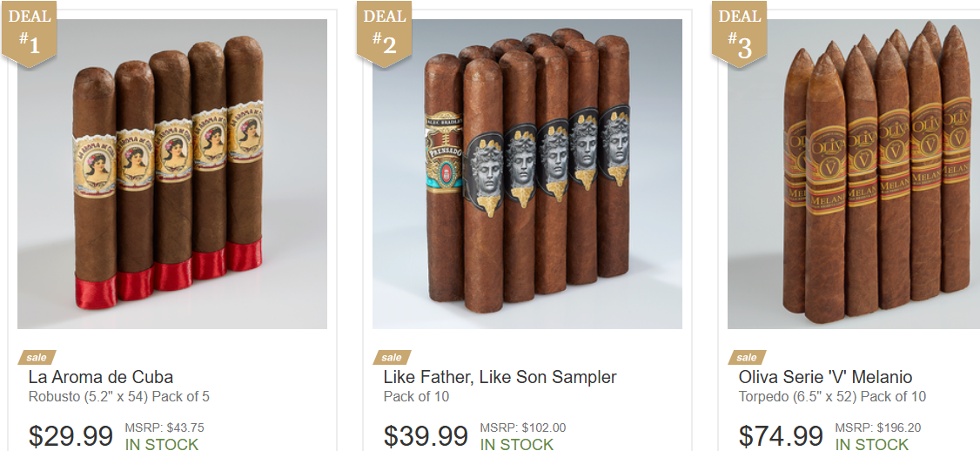Click the Torpedo (6.5" x 52) Pack of 10 text
Viewport: 980px width, 451px height.
(833, 396)
